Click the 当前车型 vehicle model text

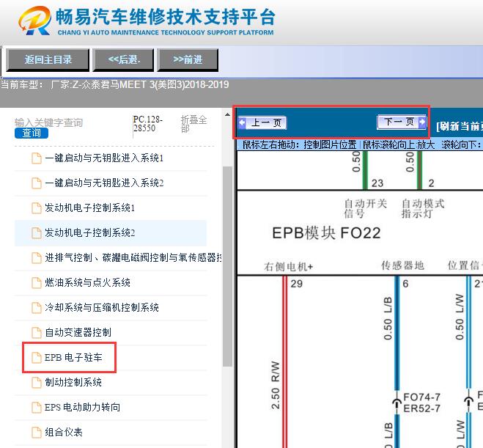114,85
